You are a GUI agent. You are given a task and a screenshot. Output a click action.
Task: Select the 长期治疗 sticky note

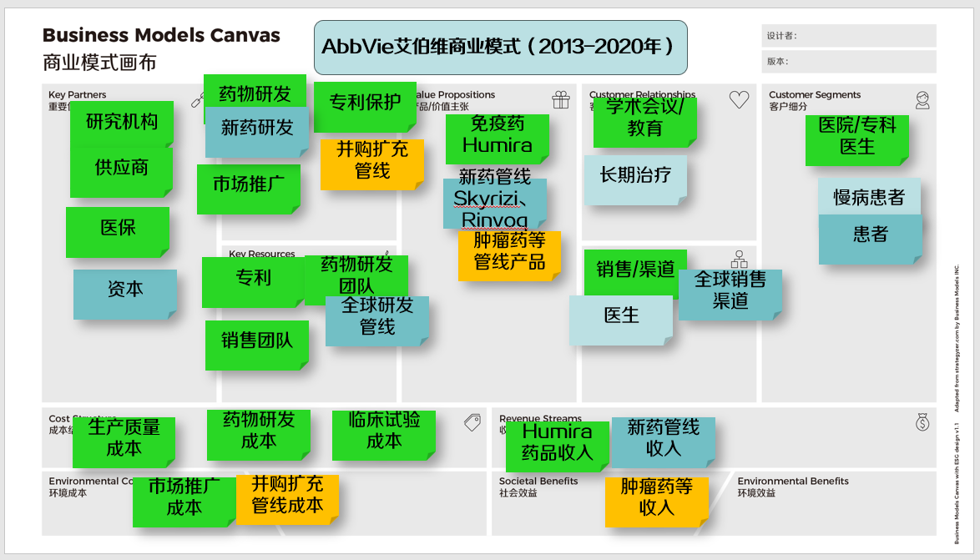click(x=635, y=180)
